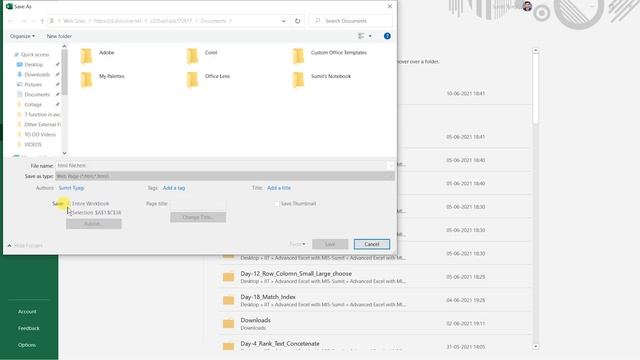Viewport: 640px width, 360px height.
Task: Click the Forward navigation arrow
Action: click(x=24, y=21)
